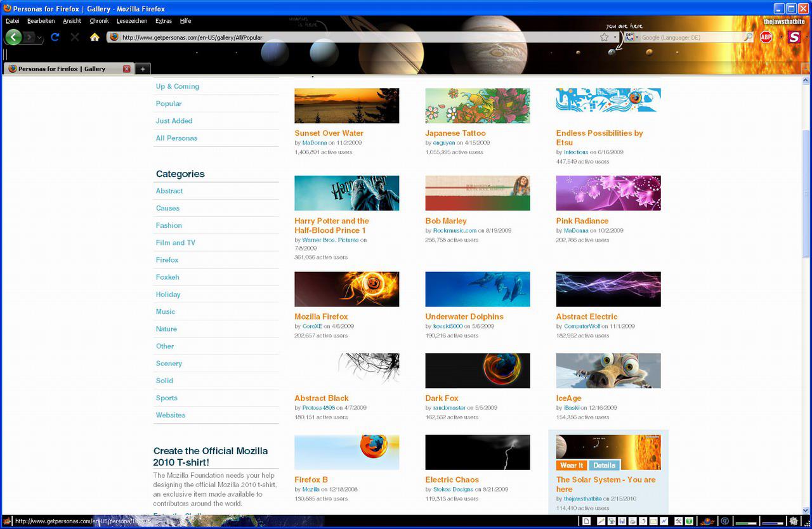Open the Film and TV category

tap(176, 242)
